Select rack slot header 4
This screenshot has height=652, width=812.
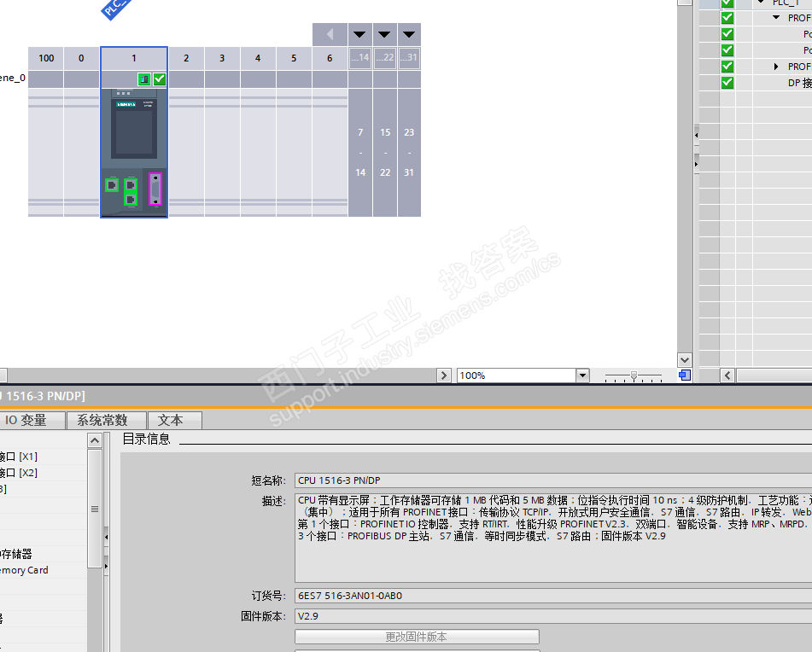[x=258, y=59]
